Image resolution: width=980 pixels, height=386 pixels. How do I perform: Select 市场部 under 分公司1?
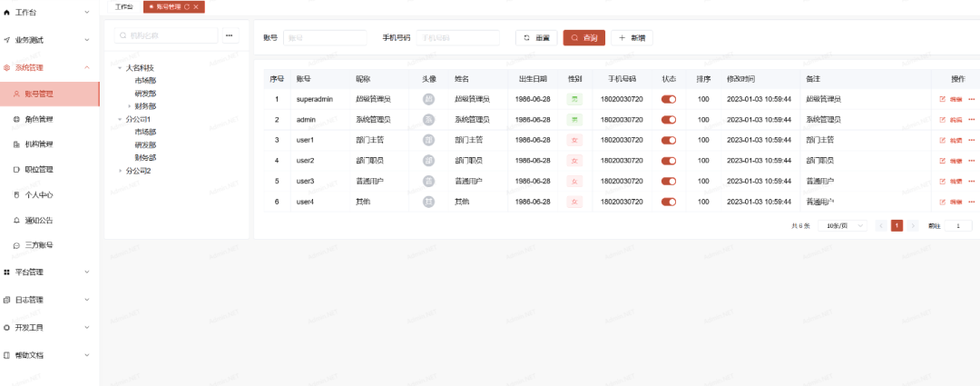click(145, 132)
